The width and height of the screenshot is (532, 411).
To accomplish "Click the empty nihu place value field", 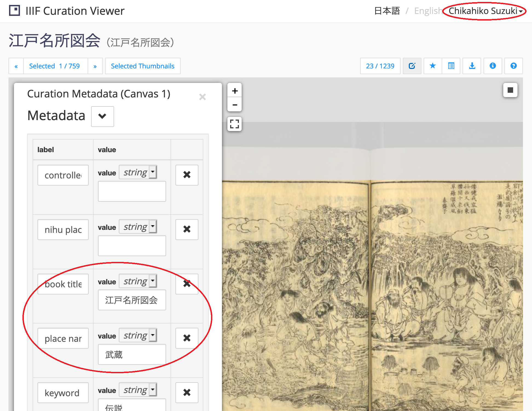I will [x=132, y=246].
